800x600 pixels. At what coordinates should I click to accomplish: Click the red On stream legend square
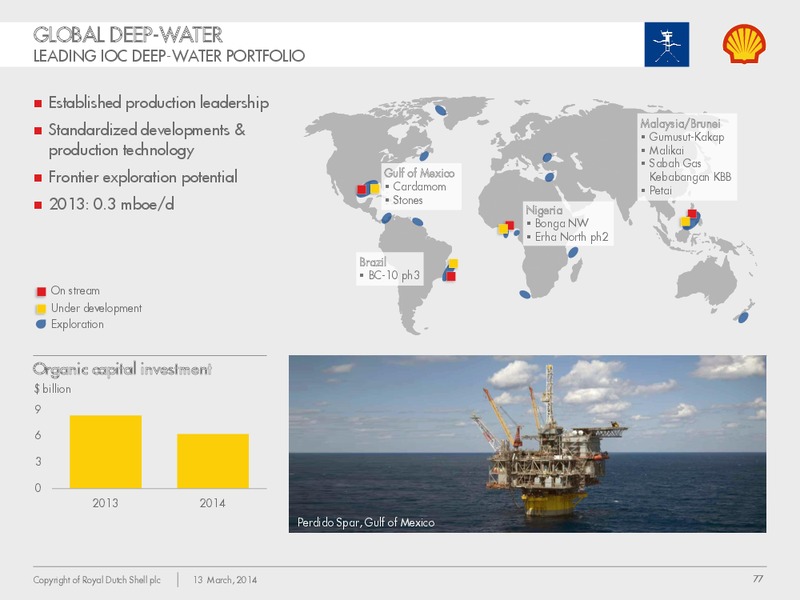tap(41, 292)
